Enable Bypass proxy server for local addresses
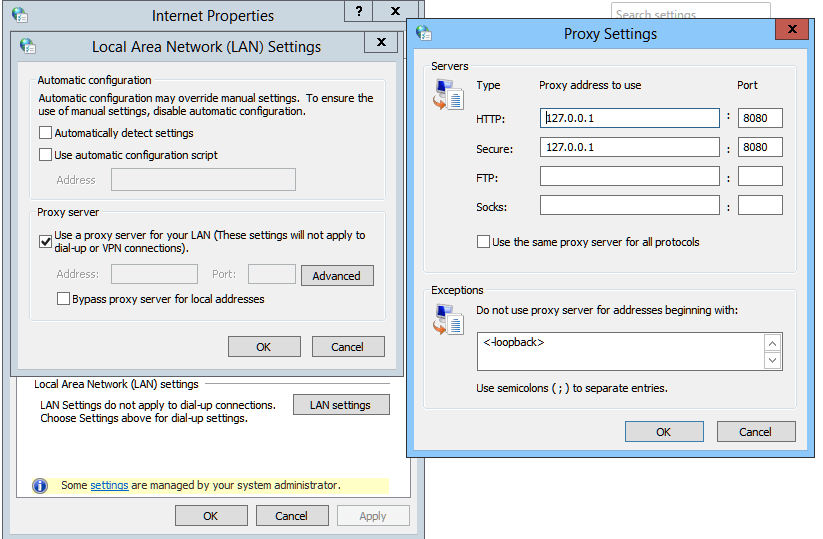This screenshot has width=823, height=539. (x=64, y=299)
